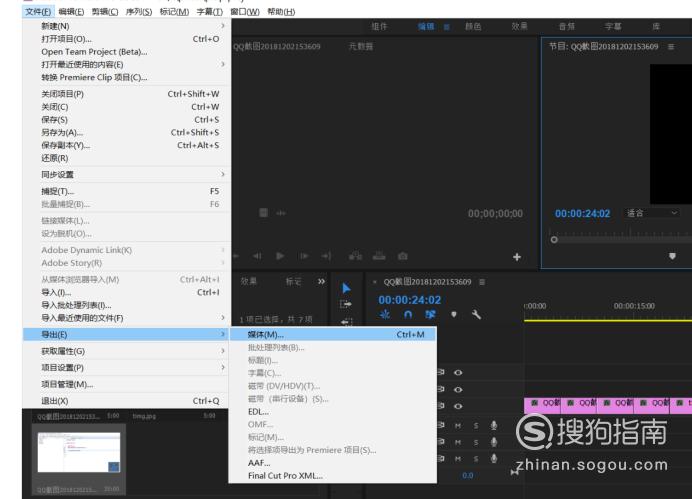Open the 适合 zoom level dropdown
The height and width of the screenshot is (499, 692).
coord(652,213)
